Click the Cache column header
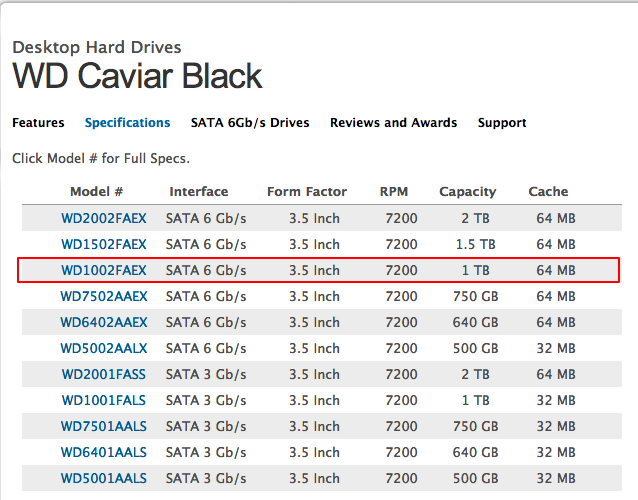This screenshot has height=500, width=638. 548,192
